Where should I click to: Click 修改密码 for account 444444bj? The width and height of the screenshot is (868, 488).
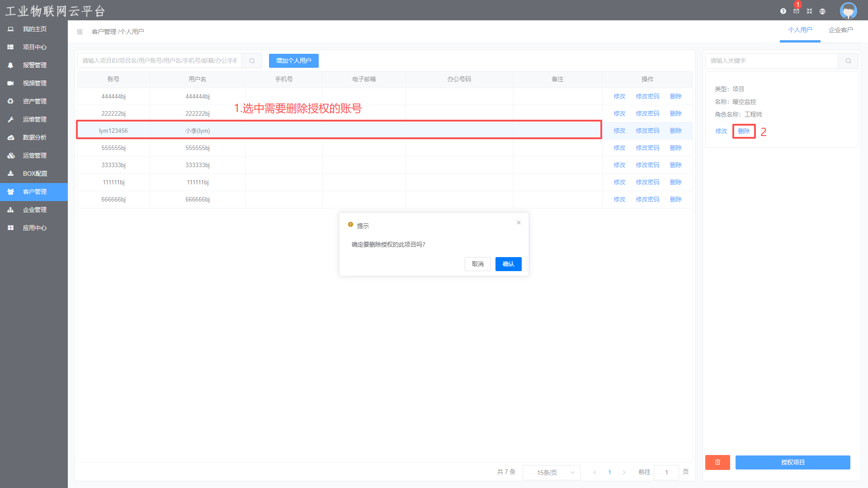(x=647, y=96)
